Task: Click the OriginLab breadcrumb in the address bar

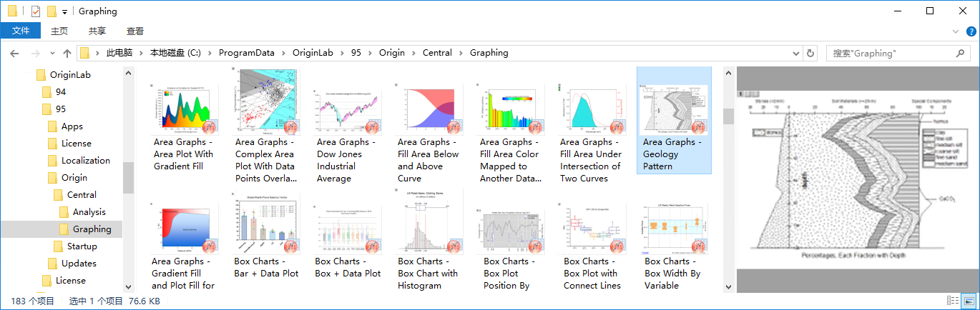Action: coord(313,53)
